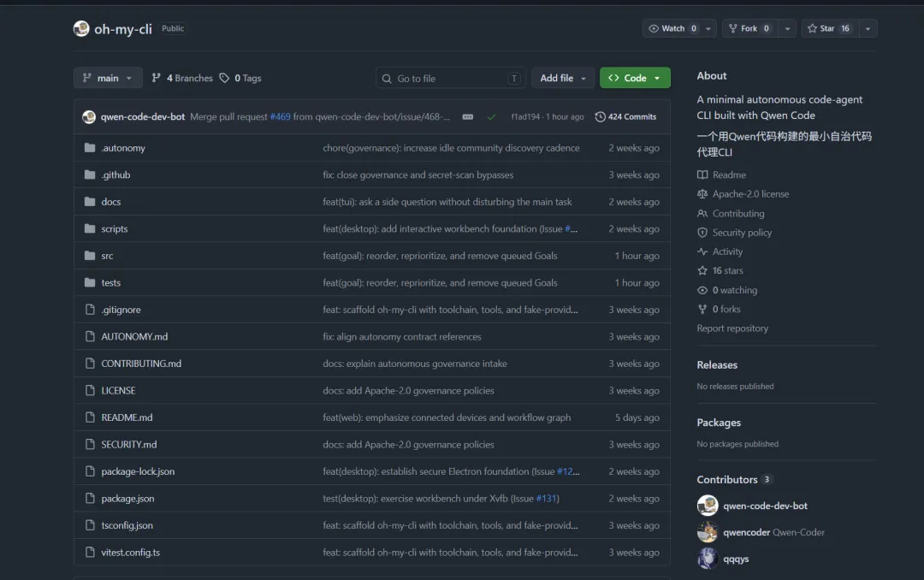Fork the repository with Fork button

click(x=749, y=28)
